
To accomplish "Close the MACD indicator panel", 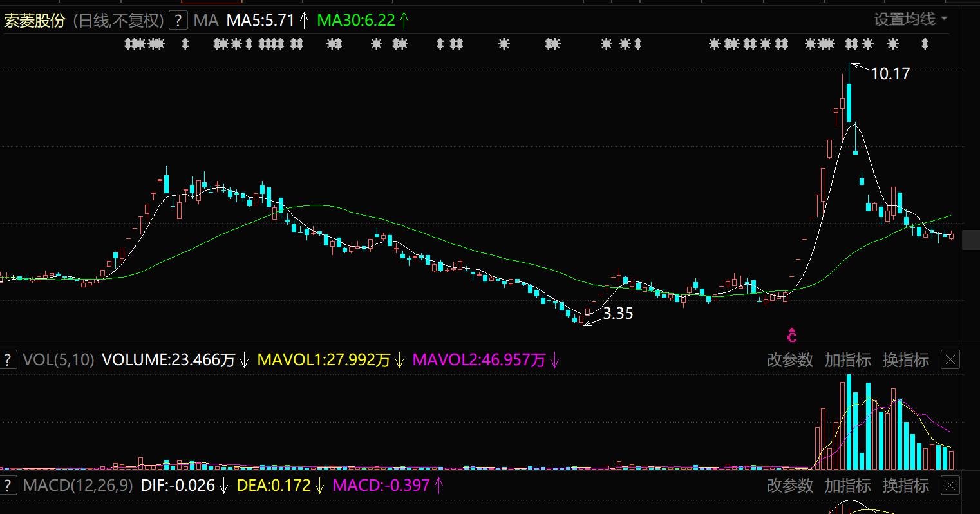I will (x=950, y=485).
